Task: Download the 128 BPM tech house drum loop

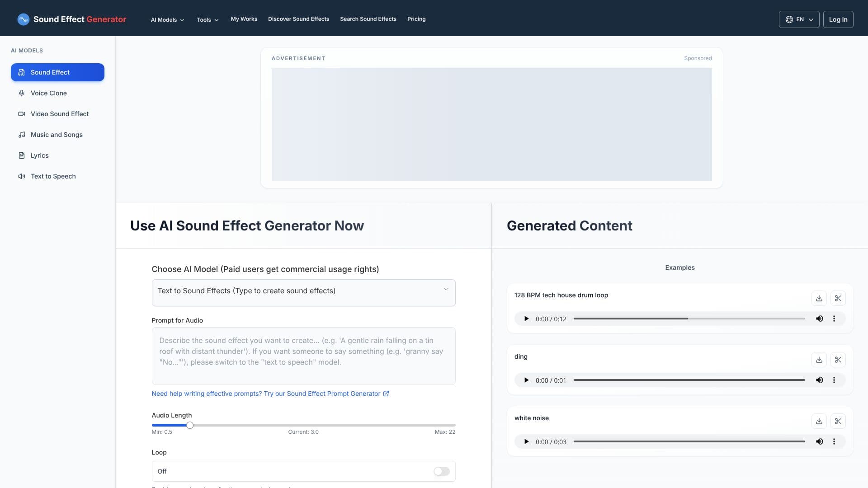Action: pos(819,298)
